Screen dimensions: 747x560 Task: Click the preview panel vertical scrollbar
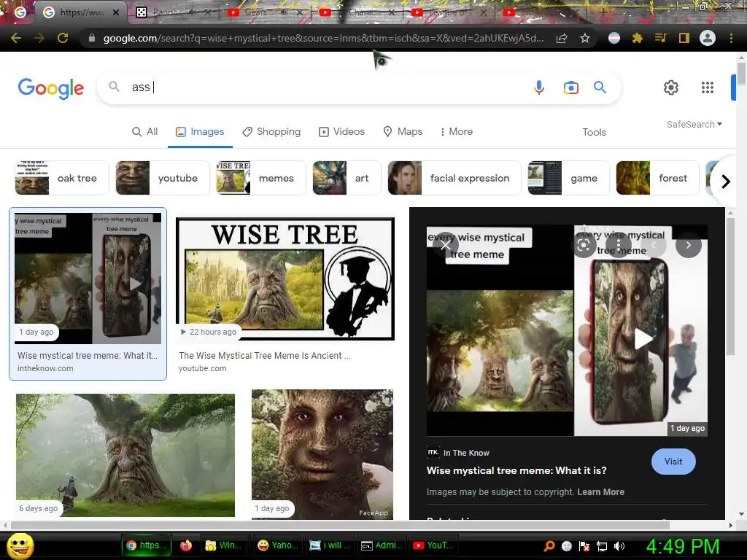(x=730, y=287)
